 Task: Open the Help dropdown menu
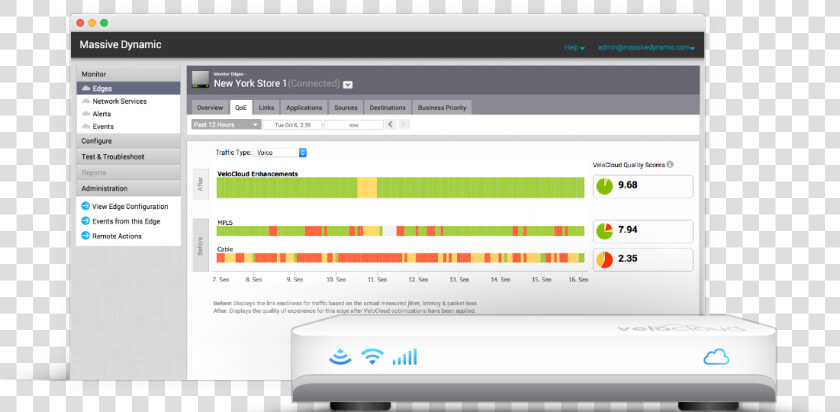click(x=574, y=48)
